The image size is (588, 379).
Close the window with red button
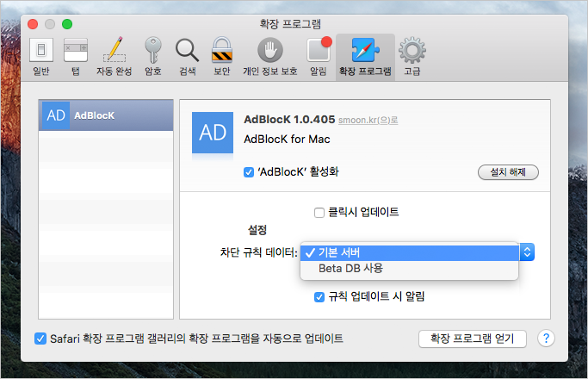pyautogui.click(x=33, y=24)
